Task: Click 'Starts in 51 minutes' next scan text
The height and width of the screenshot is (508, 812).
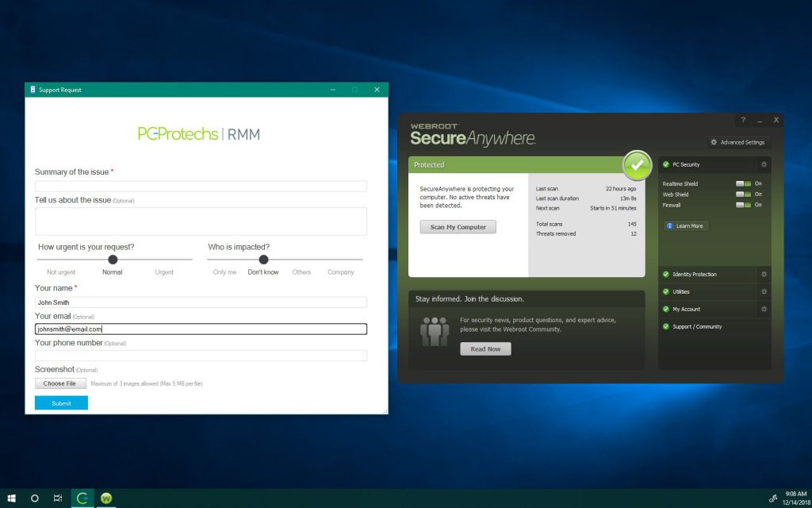Action: pyautogui.click(x=613, y=209)
